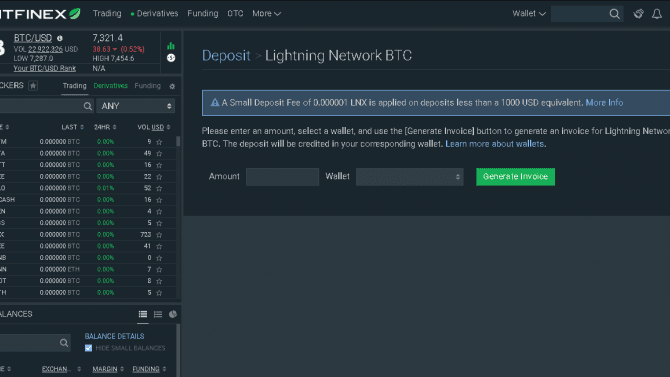The height and width of the screenshot is (377, 670).
Task: Switch to the Funding tickers tab
Action: (147, 86)
